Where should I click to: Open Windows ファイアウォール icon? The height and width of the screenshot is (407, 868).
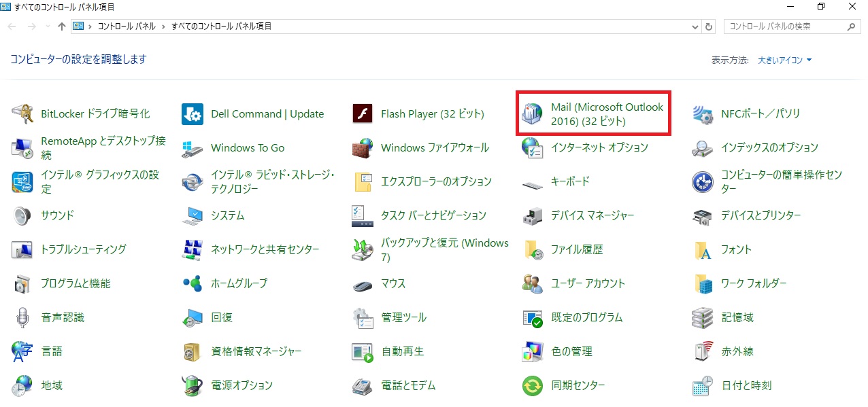pyautogui.click(x=363, y=148)
